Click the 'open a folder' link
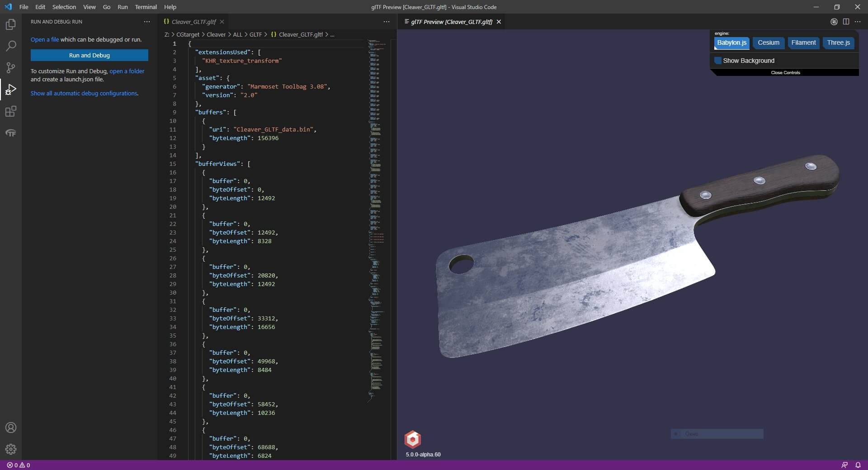This screenshot has height=470, width=868. (x=127, y=71)
